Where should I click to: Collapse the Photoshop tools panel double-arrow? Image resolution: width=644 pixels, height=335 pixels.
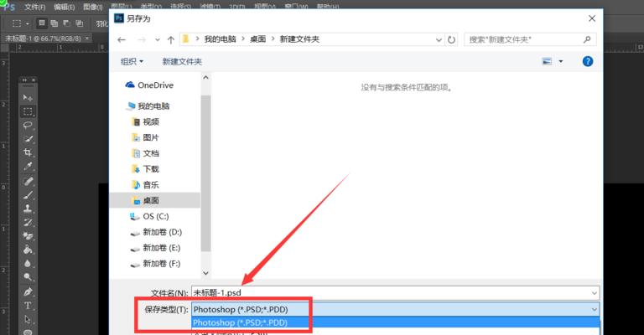(24, 80)
